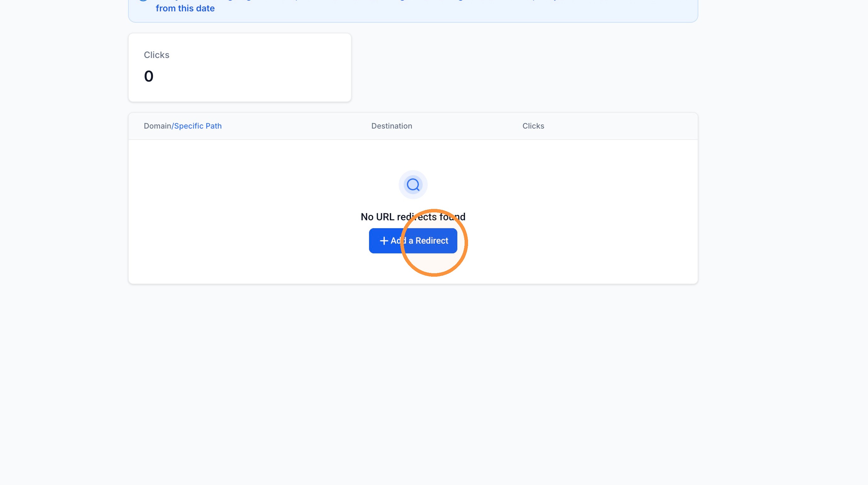The image size is (868, 485).
Task: Select the Clicks table column header
Action: [x=533, y=126]
